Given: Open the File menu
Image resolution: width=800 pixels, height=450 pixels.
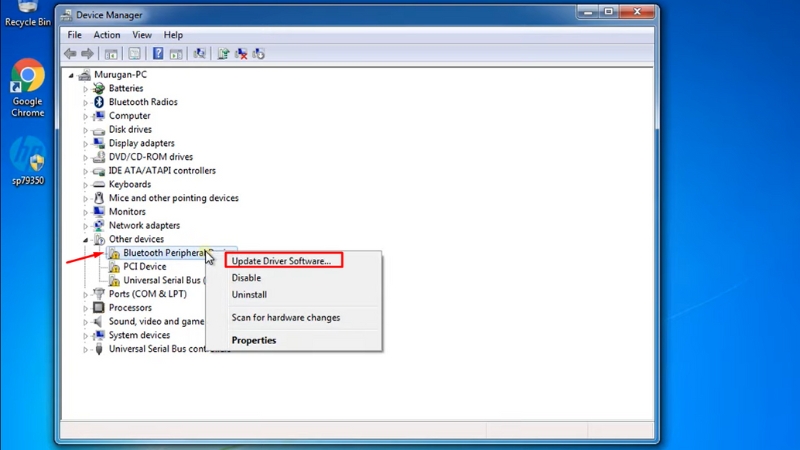Looking at the screenshot, I should tap(74, 35).
